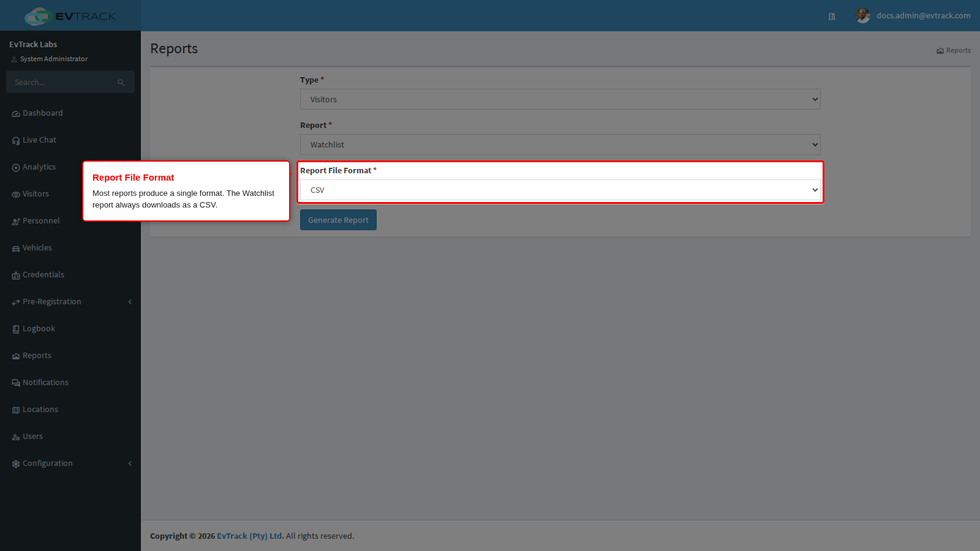The height and width of the screenshot is (551, 980).
Task: Expand the Configuration submenu chevron
Action: [x=130, y=463]
